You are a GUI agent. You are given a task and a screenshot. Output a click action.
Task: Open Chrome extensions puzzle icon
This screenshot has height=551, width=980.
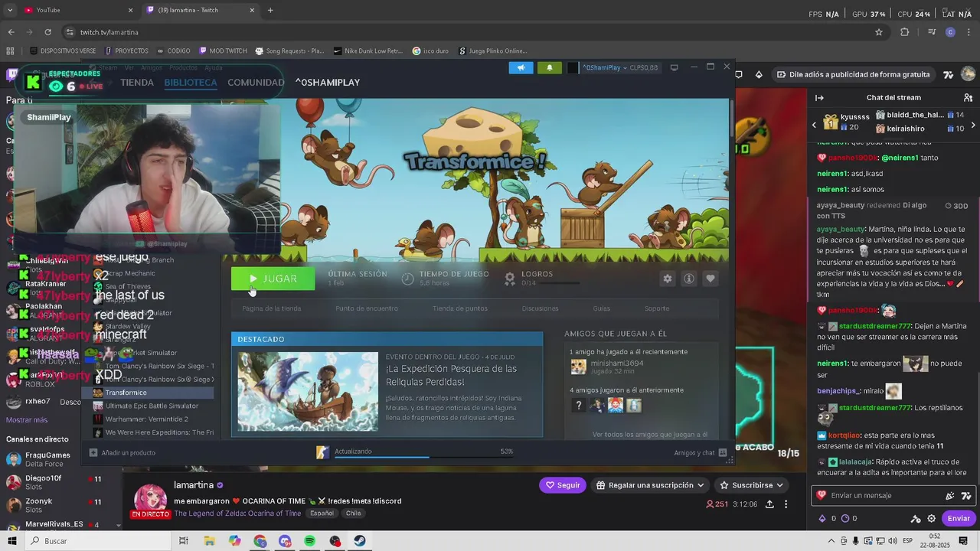(x=904, y=32)
